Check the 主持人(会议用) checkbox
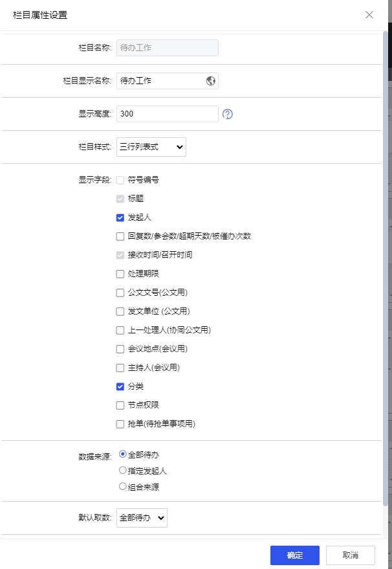Viewport: 392px width, 569px height. pyautogui.click(x=120, y=368)
